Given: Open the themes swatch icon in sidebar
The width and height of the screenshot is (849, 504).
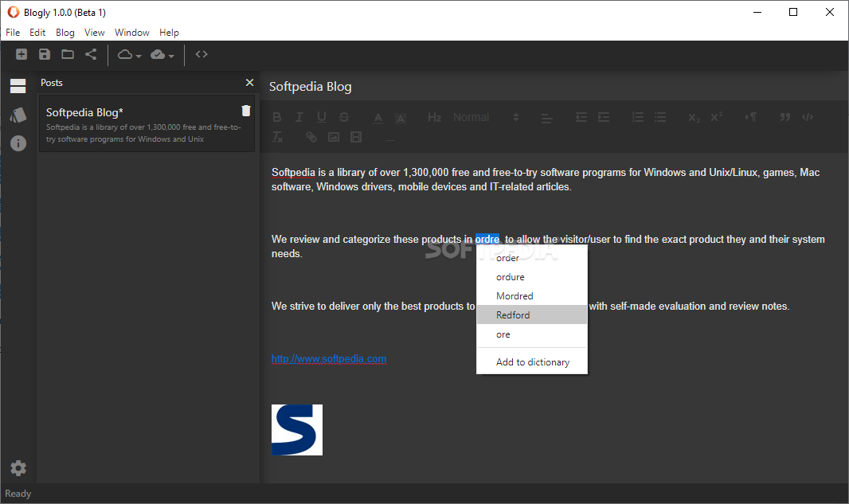Looking at the screenshot, I should pyautogui.click(x=18, y=115).
